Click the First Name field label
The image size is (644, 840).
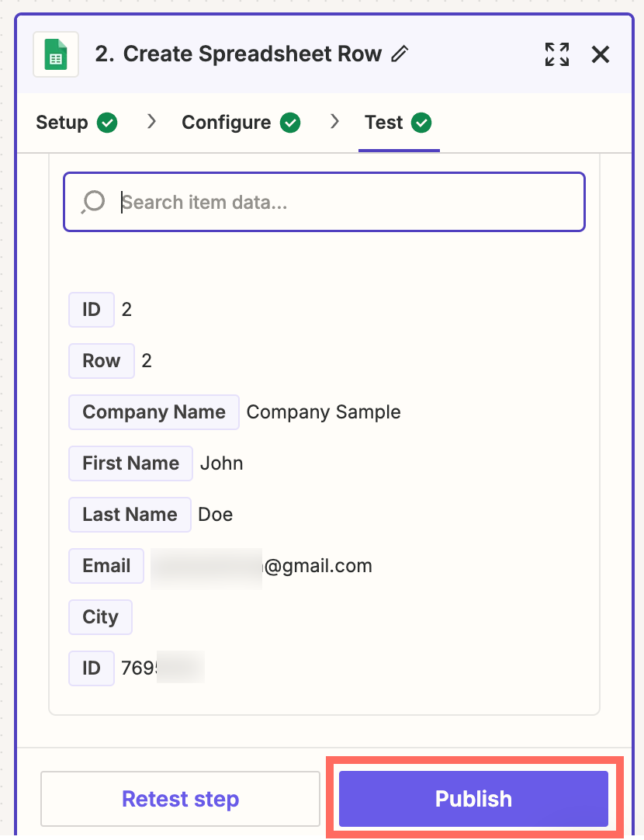(x=130, y=463)
